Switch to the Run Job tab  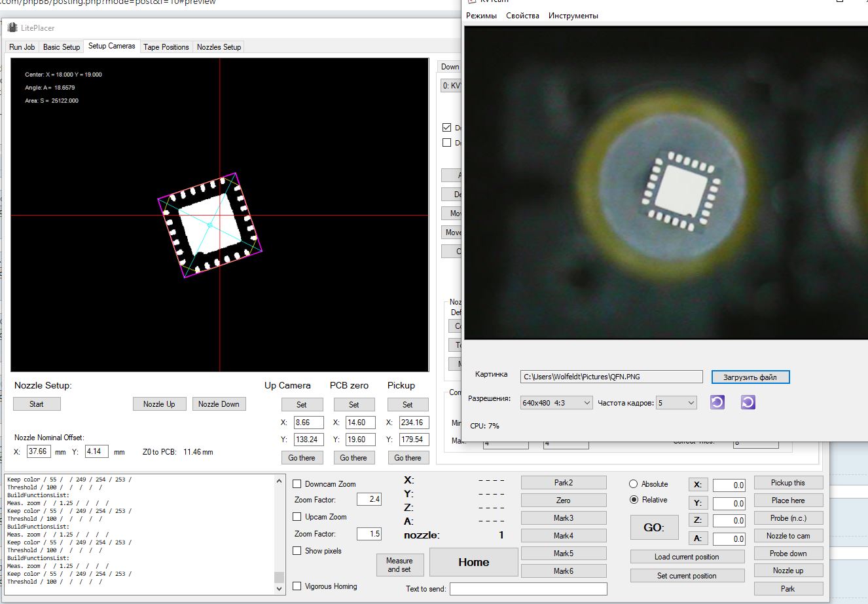(x=22, y=47)
